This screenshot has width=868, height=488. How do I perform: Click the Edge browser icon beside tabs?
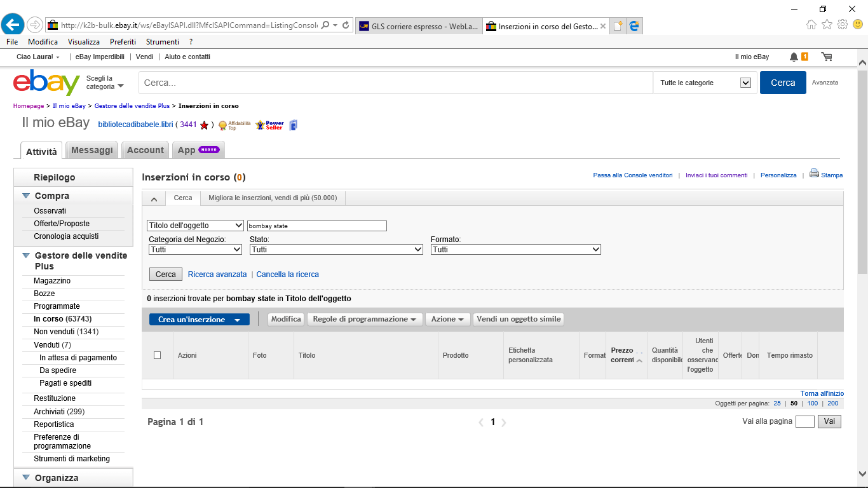click(634, 26)
